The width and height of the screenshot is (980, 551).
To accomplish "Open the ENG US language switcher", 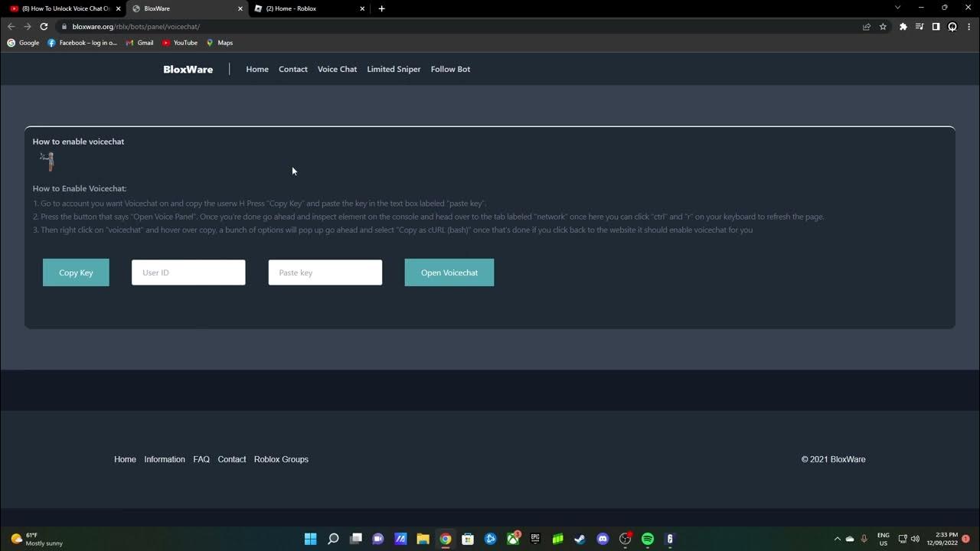I will [884, 539].
